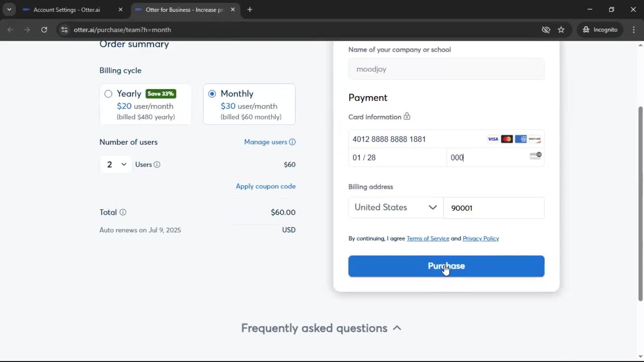Close the Account Settings tab

(120, 10)
